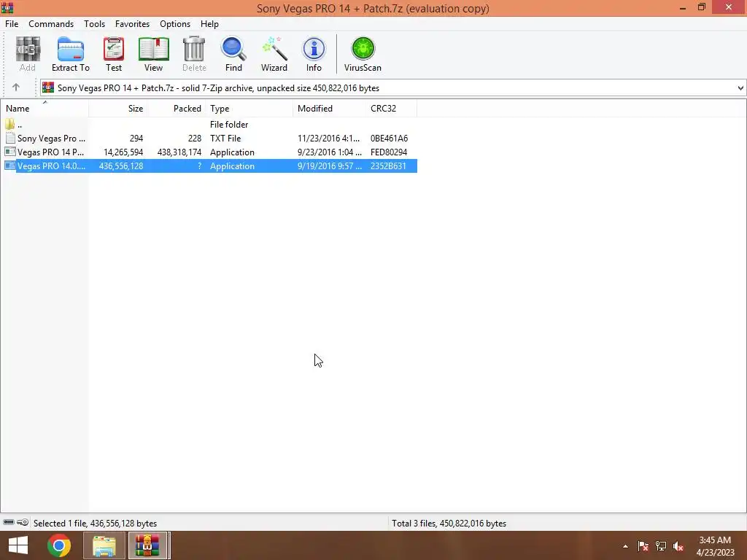Click the key password icon in status bar
747x560 pixels.
click(23, 522)
